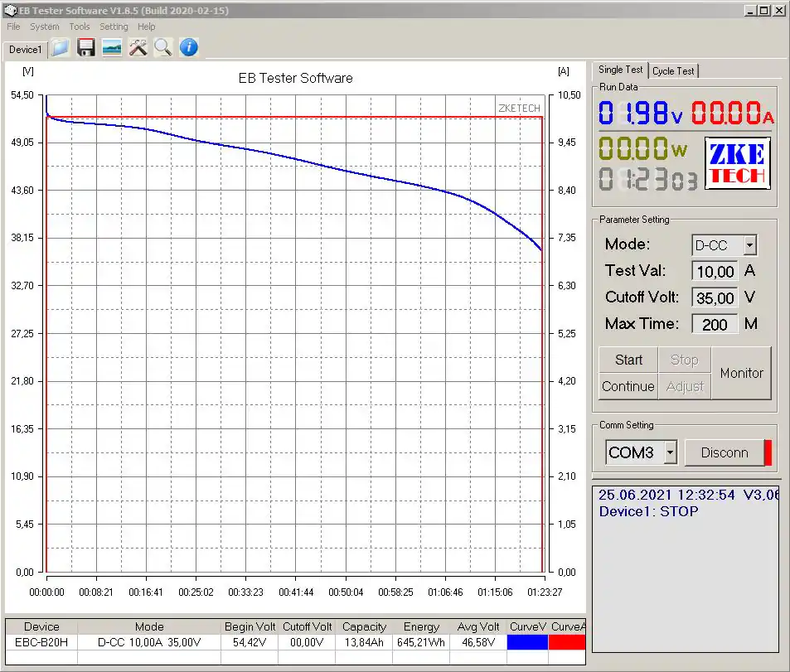The image size is (790, 672).
Task: Open the COM3 port dropdown
Action: pyautogui.click(x=670, y=452)
